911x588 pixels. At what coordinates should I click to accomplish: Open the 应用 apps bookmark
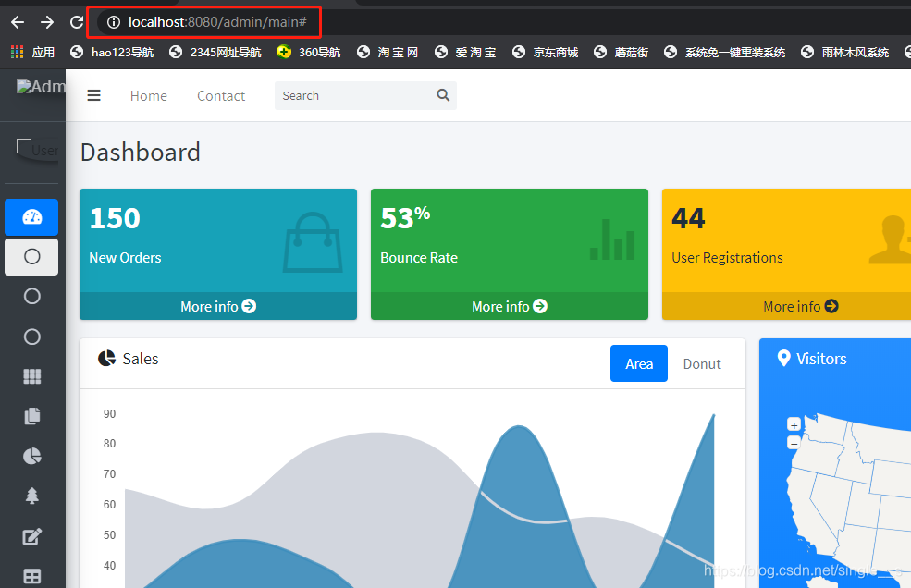33,53
